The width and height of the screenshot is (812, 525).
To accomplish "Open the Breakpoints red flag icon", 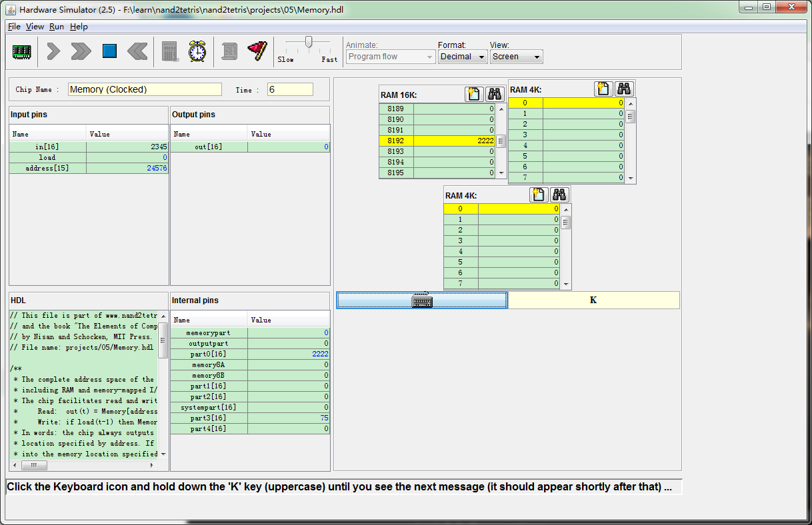I will pos(257,51).
